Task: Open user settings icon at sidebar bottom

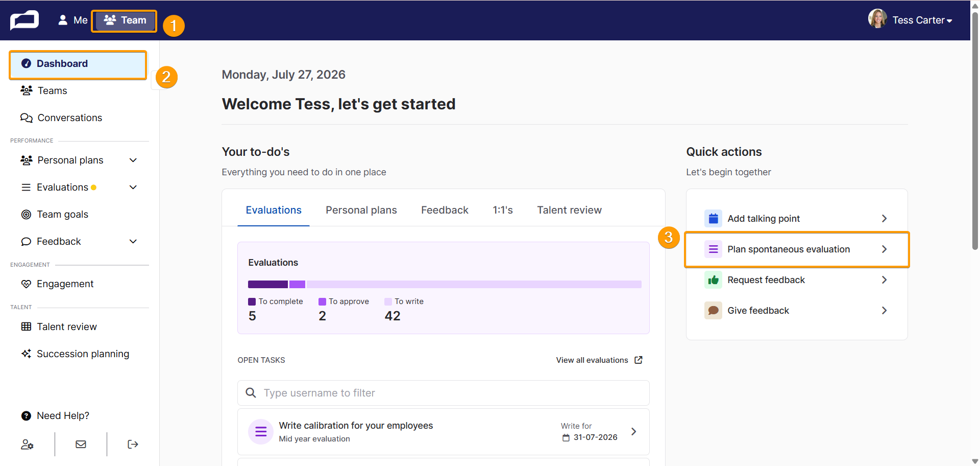Action: (27, 445)
